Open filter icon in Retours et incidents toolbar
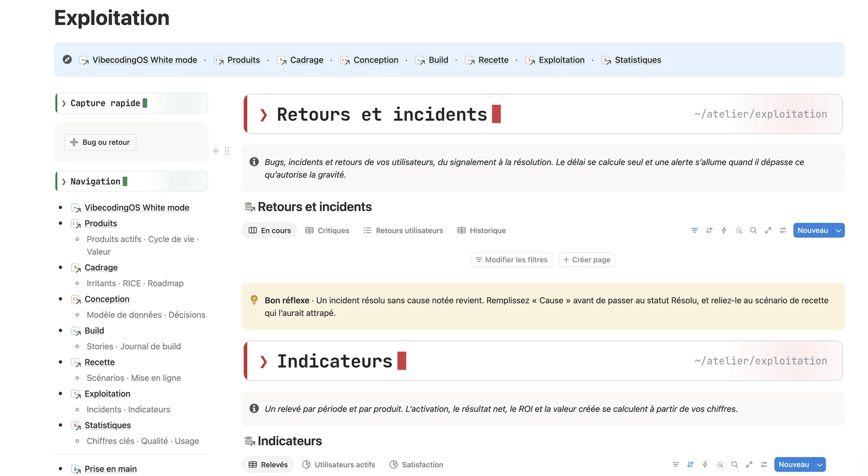 (x=694, y=231)
